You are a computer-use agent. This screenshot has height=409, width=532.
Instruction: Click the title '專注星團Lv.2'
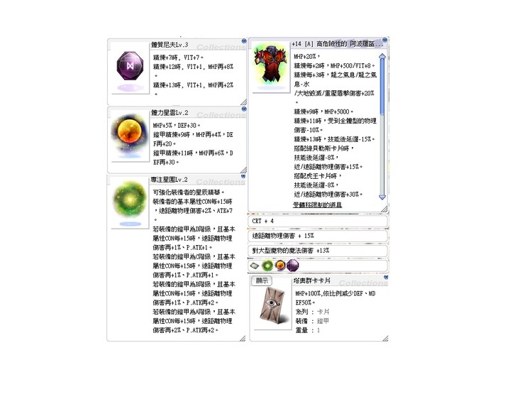point(169,180)
